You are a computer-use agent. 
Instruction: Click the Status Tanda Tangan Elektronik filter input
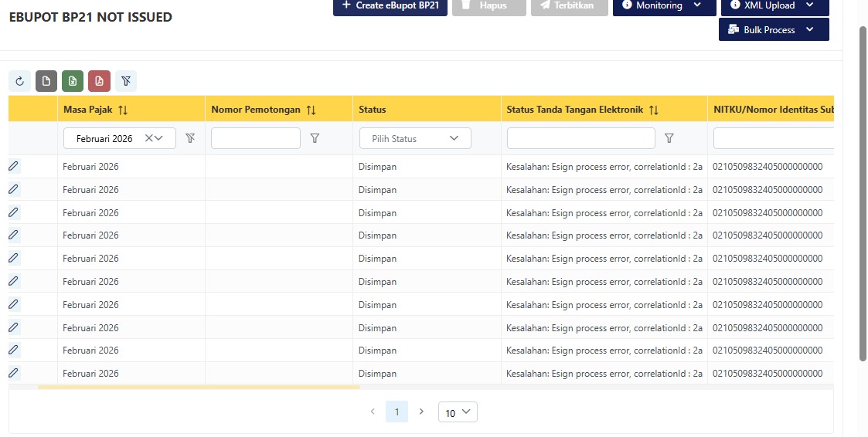coord(581,138)
